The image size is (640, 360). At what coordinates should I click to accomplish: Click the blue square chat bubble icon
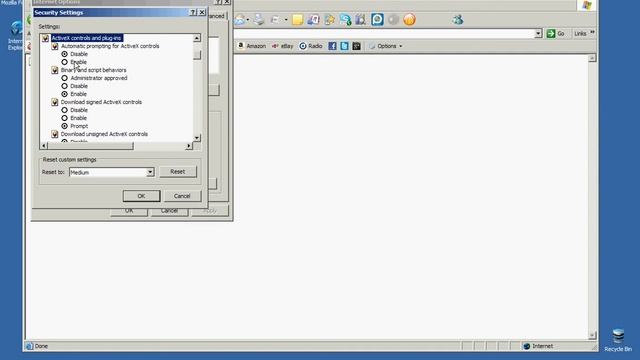pyautogui.click(x=377, y=19)
